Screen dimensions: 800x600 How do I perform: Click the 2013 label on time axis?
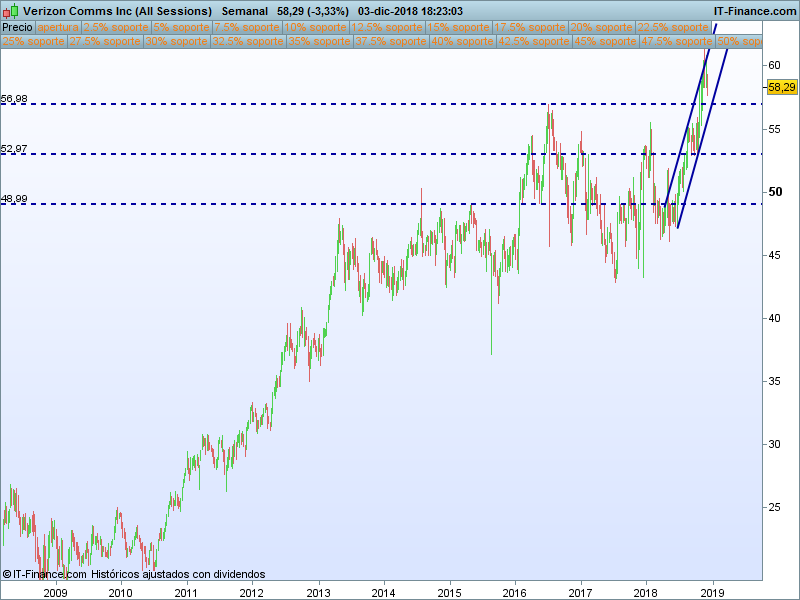point(318,592)
